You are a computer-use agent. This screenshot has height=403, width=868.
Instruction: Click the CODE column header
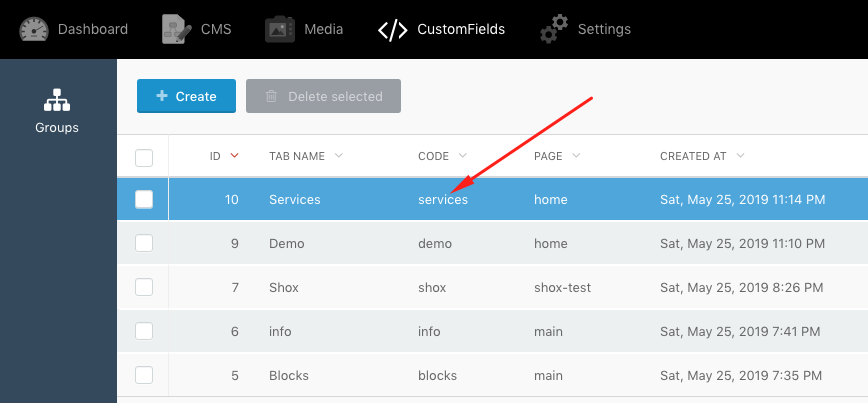pyautogui.click(x=433, y=156)
